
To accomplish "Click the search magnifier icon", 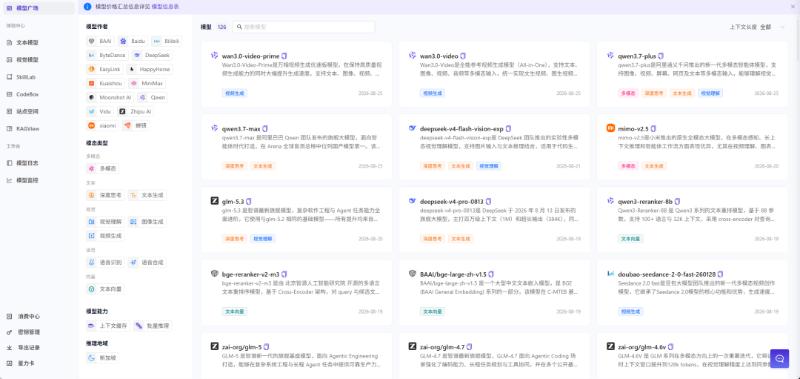I will click(x=239, y=27).
